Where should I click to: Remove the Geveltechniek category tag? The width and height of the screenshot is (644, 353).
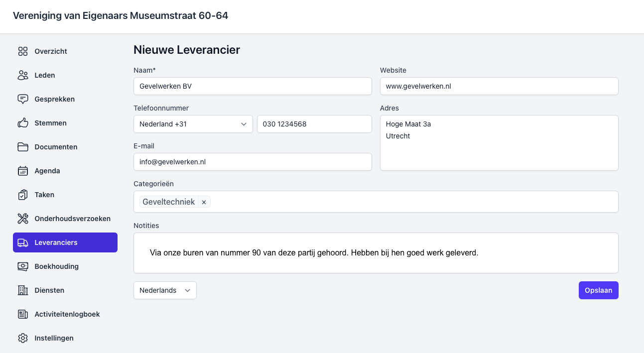[204, 202]
